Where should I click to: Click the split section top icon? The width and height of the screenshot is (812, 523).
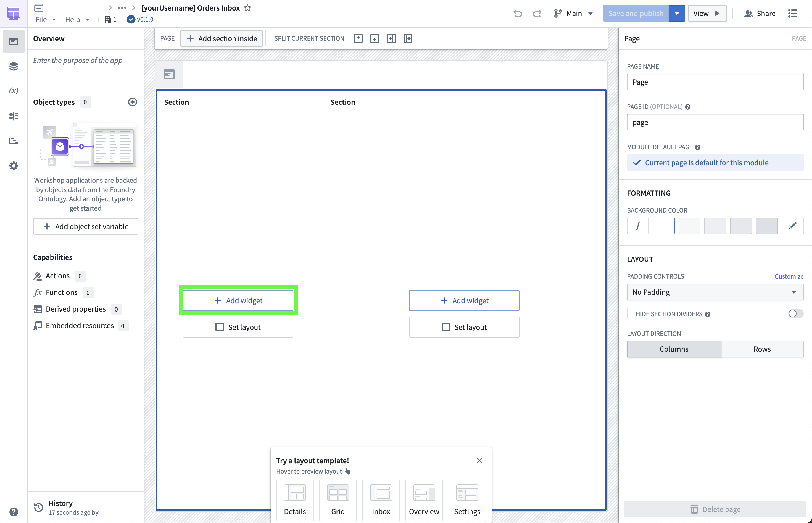click(x=358, y=38)
